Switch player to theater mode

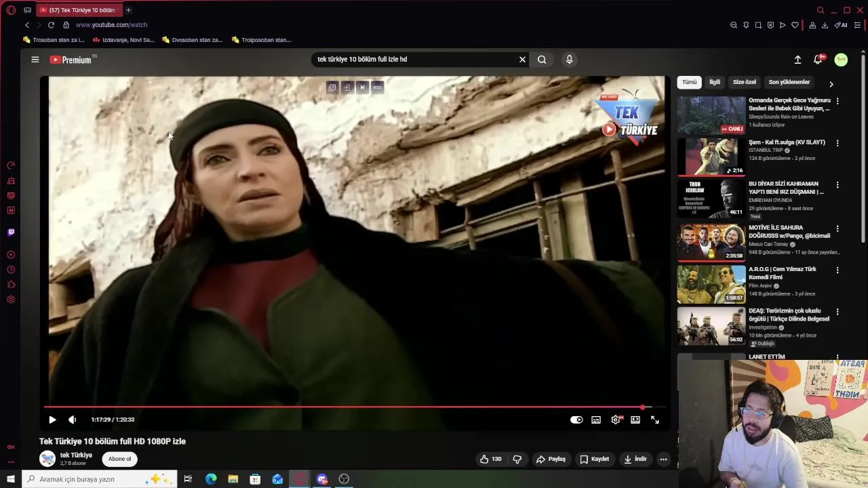click(635, 420)
